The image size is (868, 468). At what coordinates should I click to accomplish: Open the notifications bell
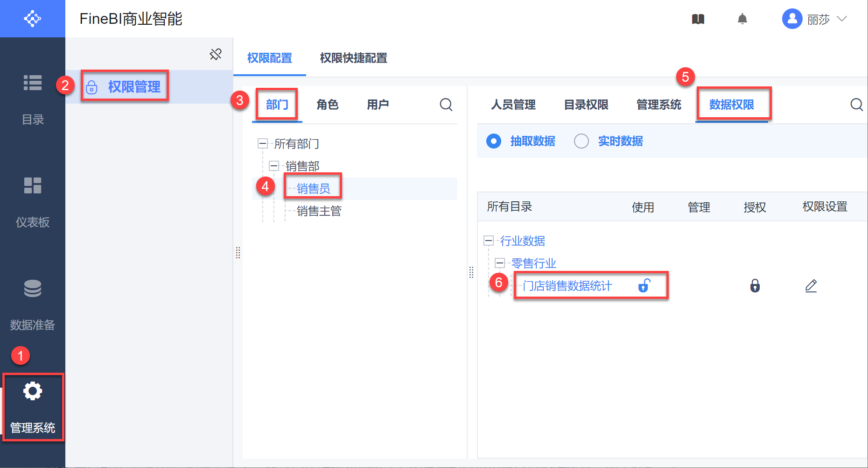pyautogui.click(x=742, y=19)
